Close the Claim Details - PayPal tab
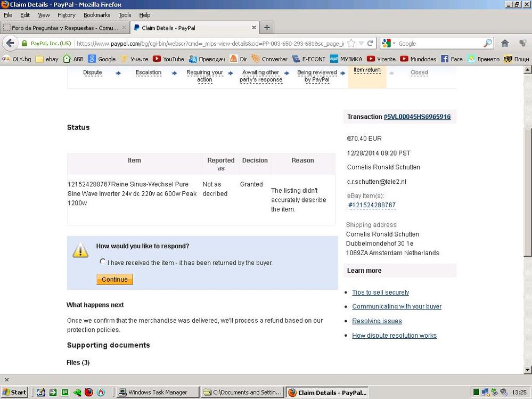 tap(254, 28)
